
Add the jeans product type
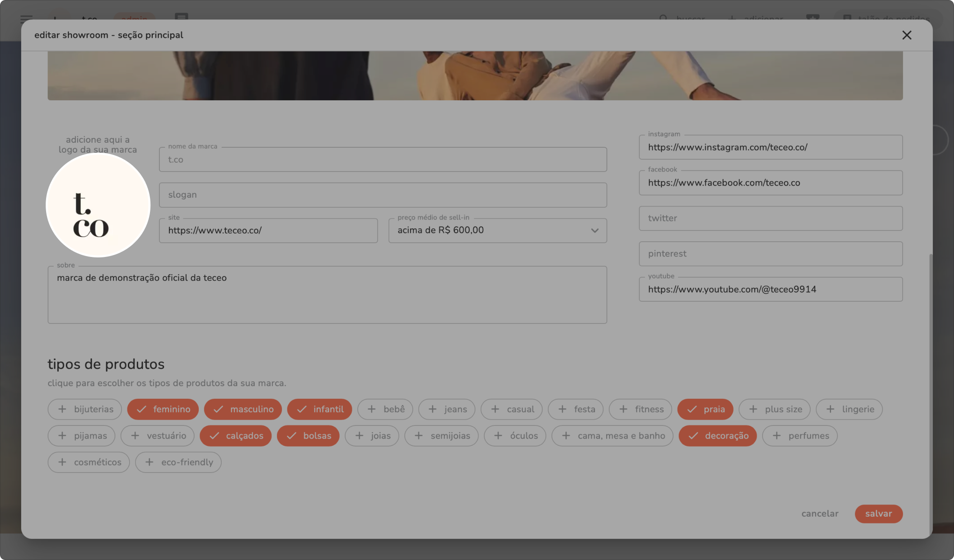[x=446, y=409]
